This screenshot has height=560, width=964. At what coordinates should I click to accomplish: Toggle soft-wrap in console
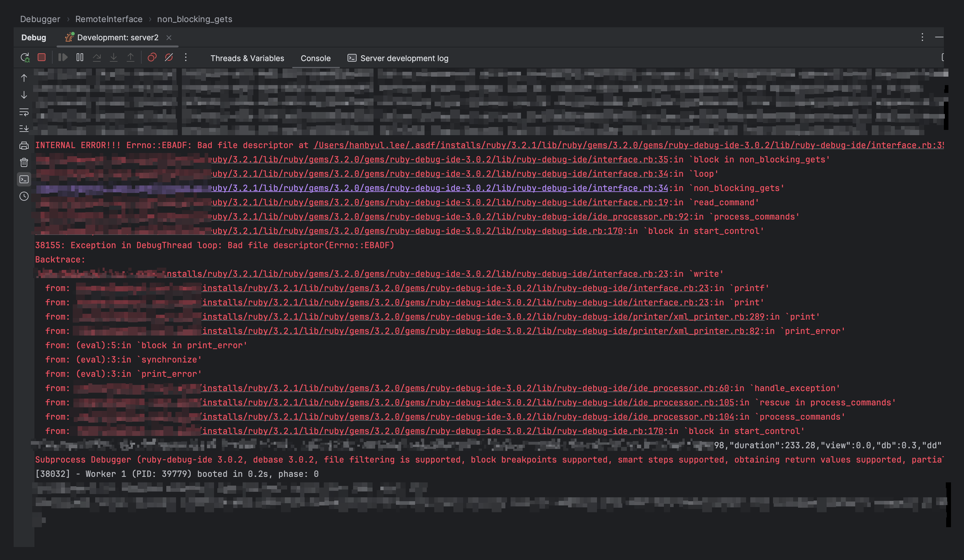coord(24,112)
